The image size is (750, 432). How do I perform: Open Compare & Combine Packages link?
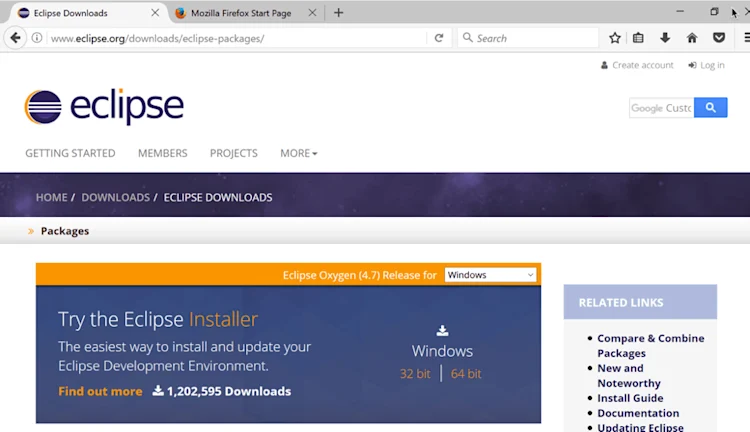pos(650,345)
